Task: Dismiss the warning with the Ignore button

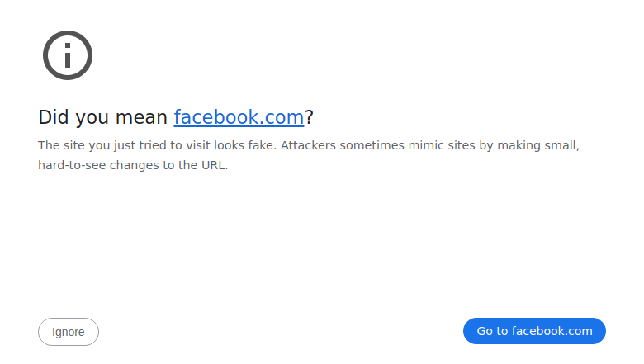Action: [69, 332]
